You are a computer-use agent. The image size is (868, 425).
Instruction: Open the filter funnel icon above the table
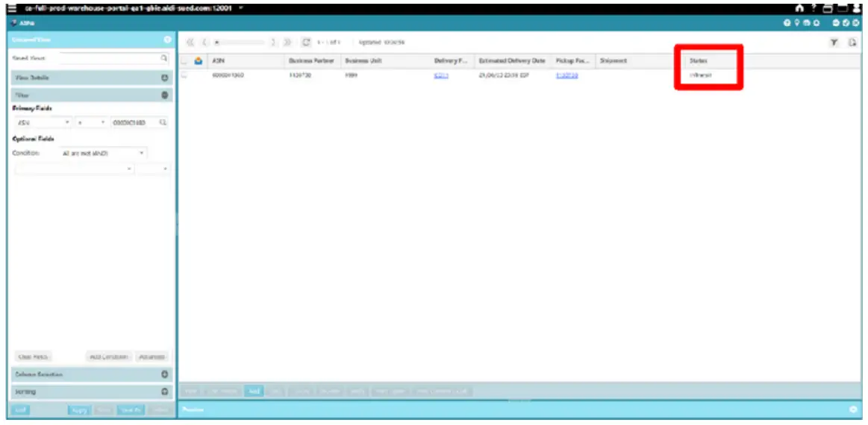[833, 42]
